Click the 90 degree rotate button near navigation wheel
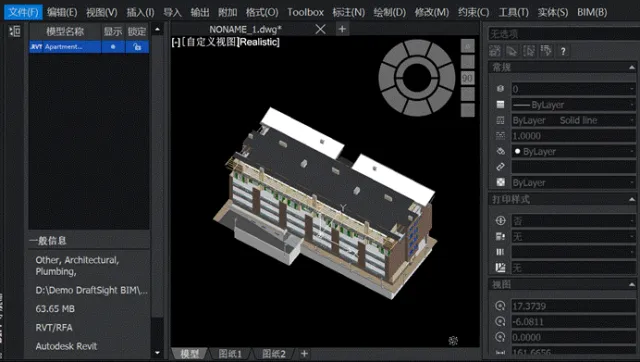Image resolution: width=640 pixels, height=362 pixels. 467,78
